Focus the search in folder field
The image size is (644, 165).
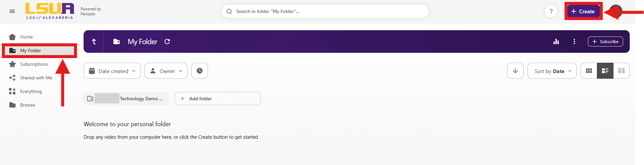point(325,11)
